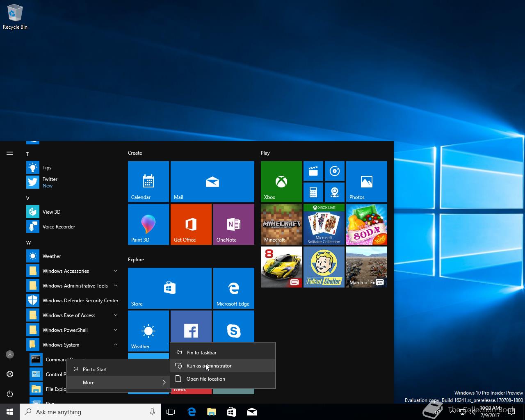Image resolution: width=525 pixels, height=420 pixels.
Task: Select Pin to taskbar
Action: click(223, 352)
